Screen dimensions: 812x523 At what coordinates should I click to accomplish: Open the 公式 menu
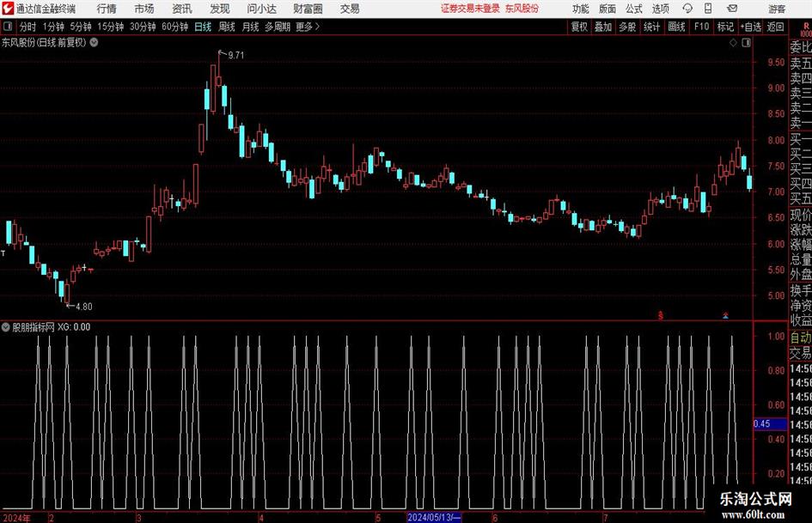coord(634,9)
